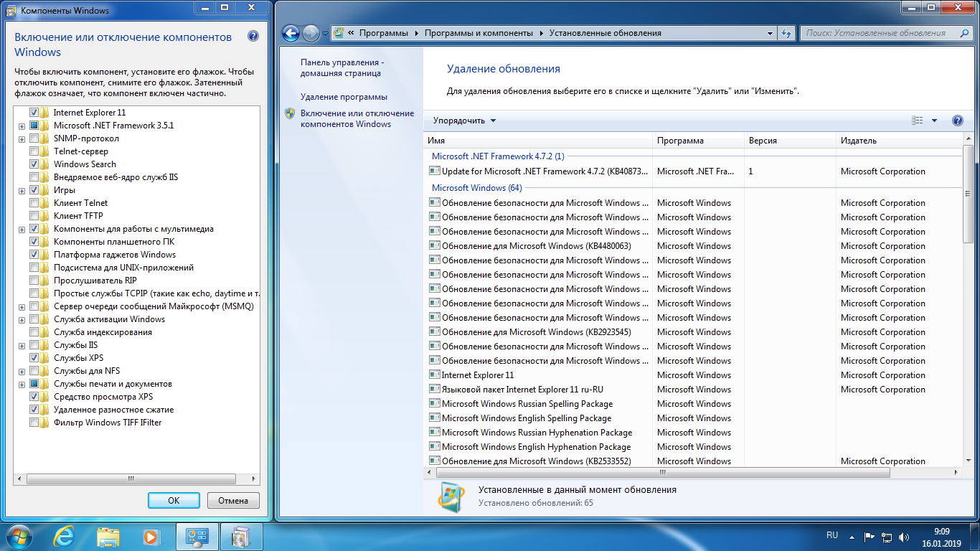The height and width of the screenshot is (551, 980).
Task: Click the Отмена button
Action: (x=233, y=501)
